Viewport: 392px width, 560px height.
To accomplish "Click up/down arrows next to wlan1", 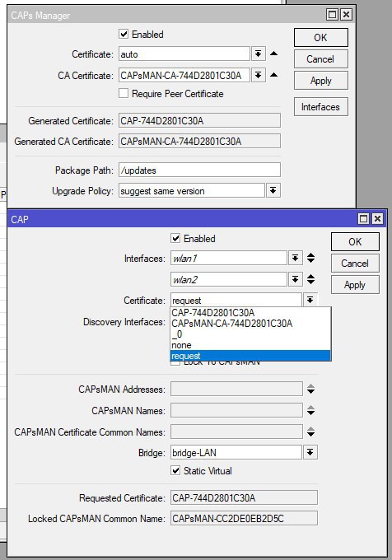I will (310, 258).
